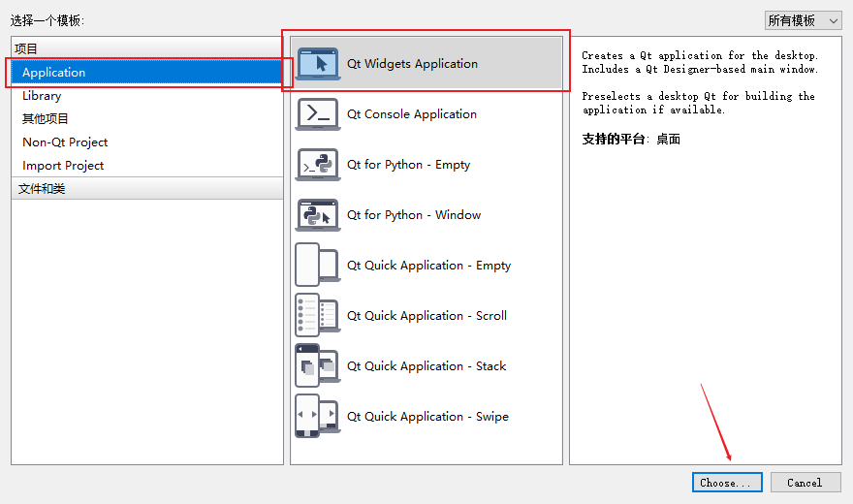853x504 pixels.
Task: Select the Import Project category
Action: click(63, 166)
